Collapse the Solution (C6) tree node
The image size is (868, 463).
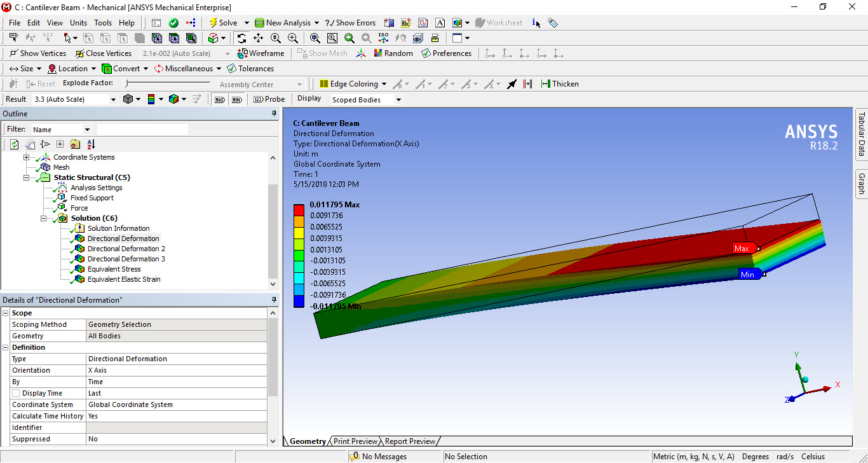tap(44, 218)
